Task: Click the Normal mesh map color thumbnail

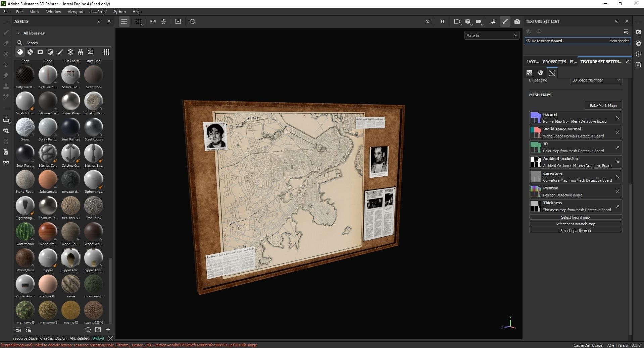Action: (536, 118)
